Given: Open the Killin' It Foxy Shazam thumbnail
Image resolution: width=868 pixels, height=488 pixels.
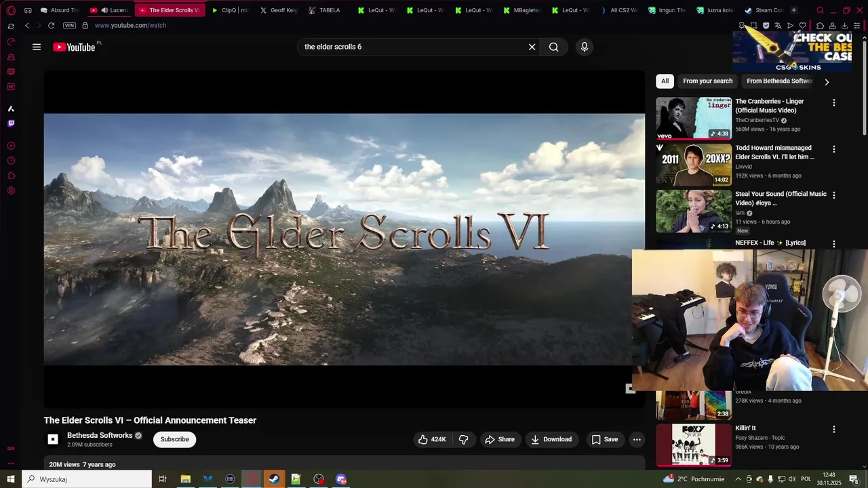Looking at the screenshot, I should (694, 445).
